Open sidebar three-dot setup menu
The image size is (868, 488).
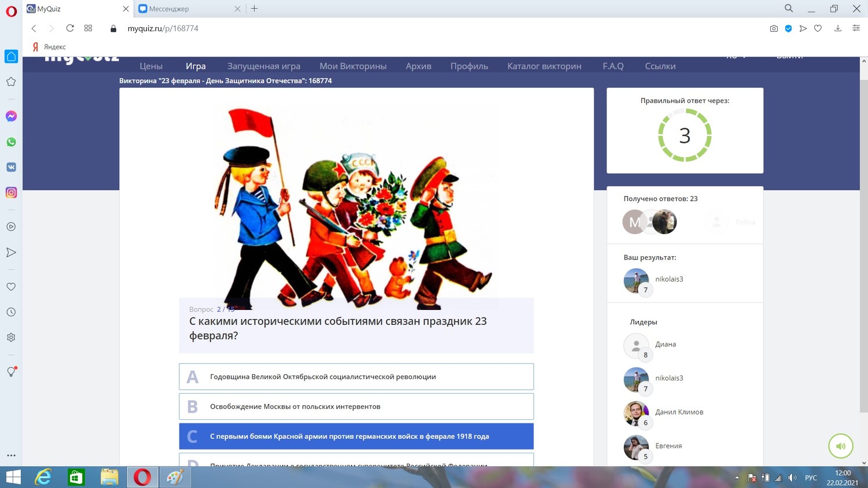[x=11, y=456]
